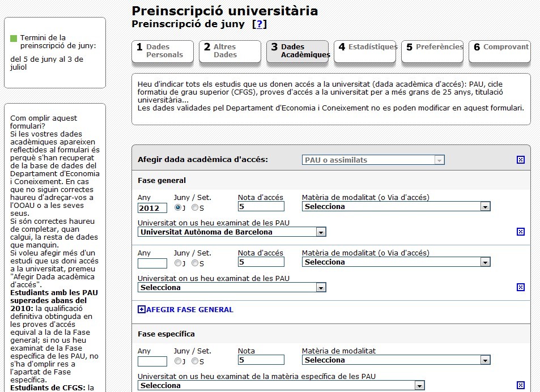Open the university dropdown in second Fase general row
The width and height of the screenshot is (540, 392).
point(321,288)
